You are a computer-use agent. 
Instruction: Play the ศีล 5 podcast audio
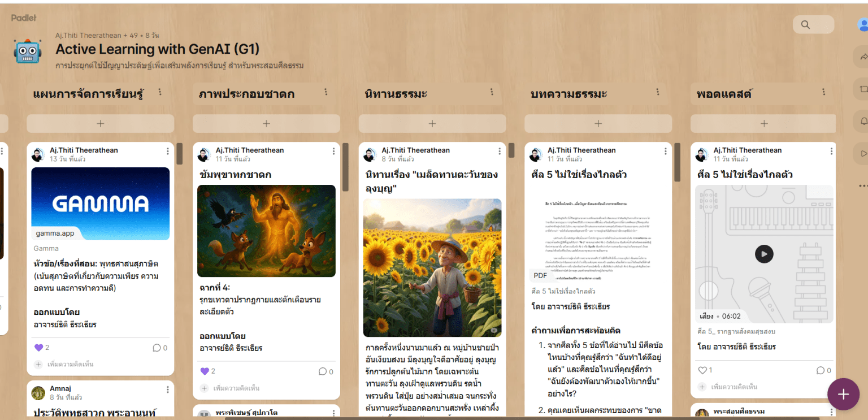point(763,254)
